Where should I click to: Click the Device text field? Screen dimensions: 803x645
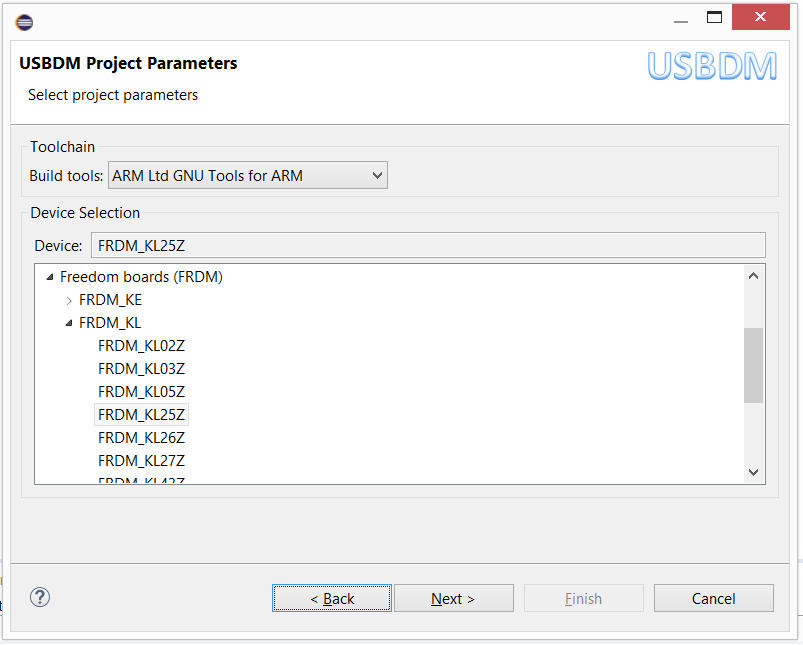(428, 246)
